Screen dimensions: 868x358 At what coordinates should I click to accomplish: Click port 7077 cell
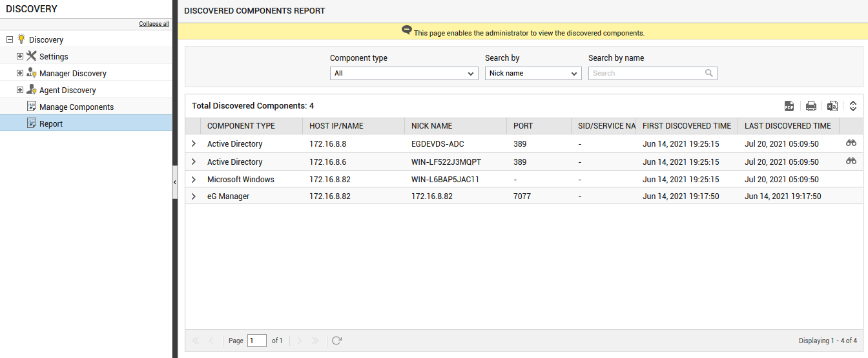522,196
